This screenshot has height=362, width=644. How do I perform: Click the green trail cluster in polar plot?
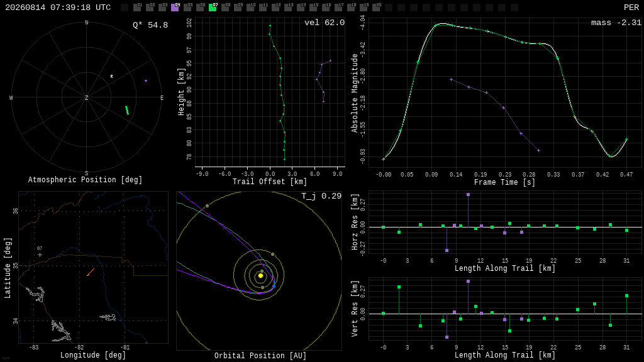127,110
